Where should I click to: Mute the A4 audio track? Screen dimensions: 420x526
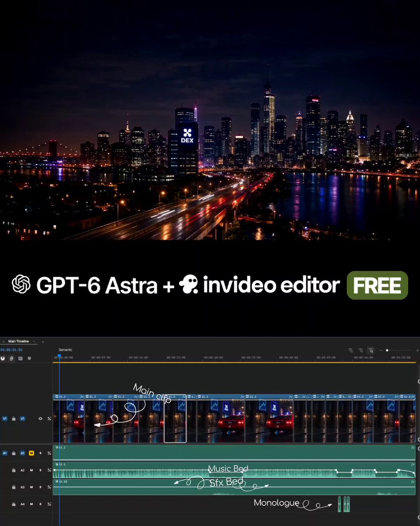32,504
